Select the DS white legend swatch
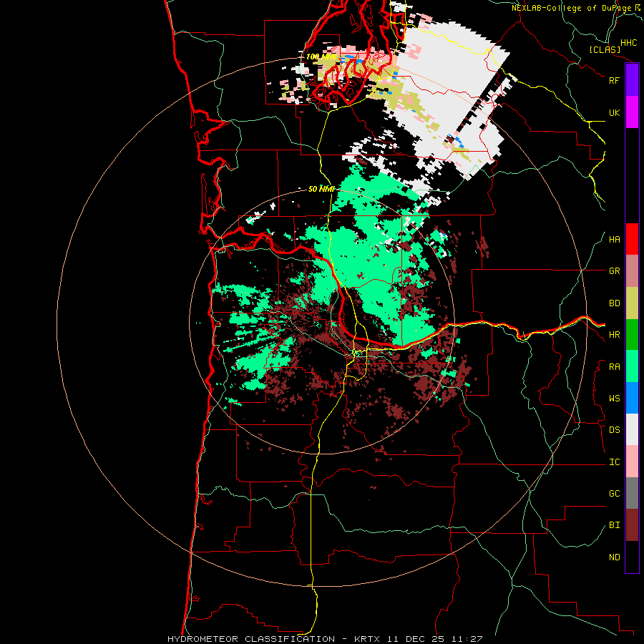This screenshot has width=644, height=644. (632, 429)
